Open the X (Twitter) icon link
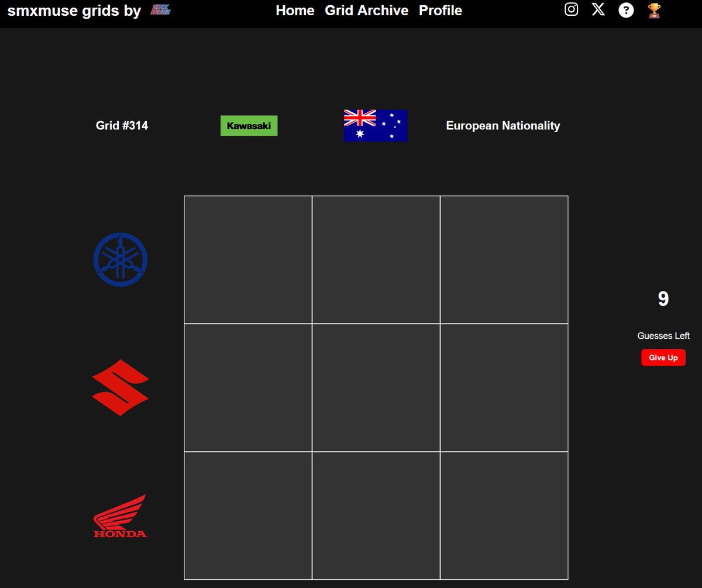This screenshot has width=702, height=588. click(x=598, y=9)
